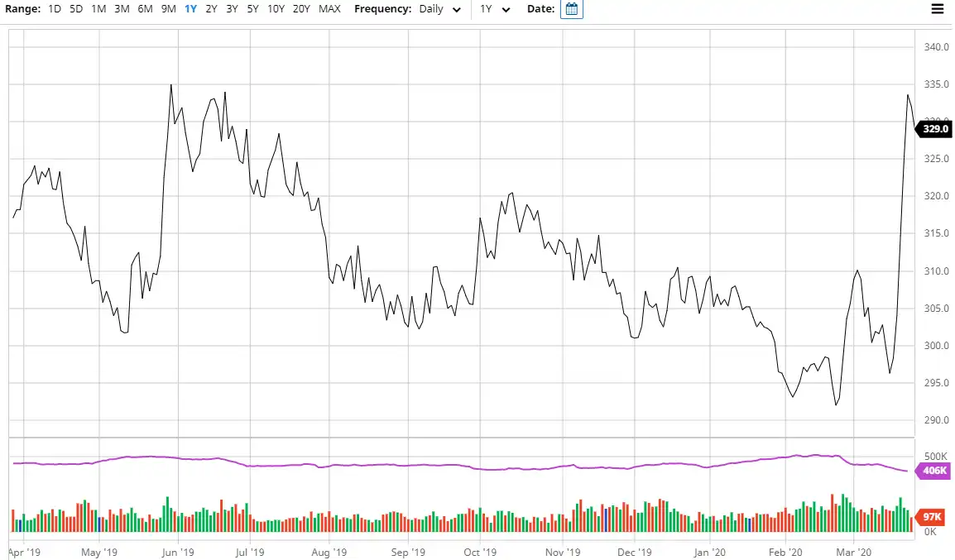This screenshot has width=955, height=560.
Task: Click the 329.0 current price tag
Action: tap(935, 129)
